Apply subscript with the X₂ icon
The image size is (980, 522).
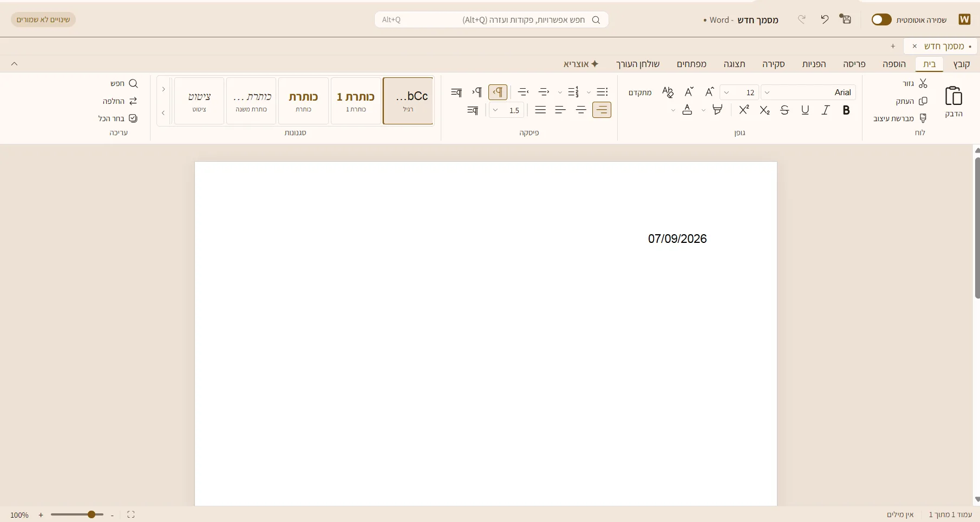click(765, 110)
